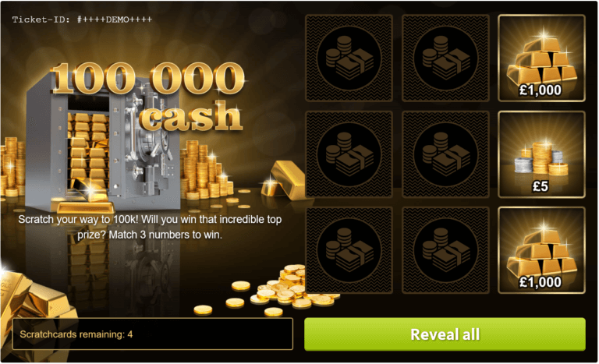Viewport: 599px width, 364px height.
Task: Scratch the bottom-left unscratched tile
Action: pos(349,250)
